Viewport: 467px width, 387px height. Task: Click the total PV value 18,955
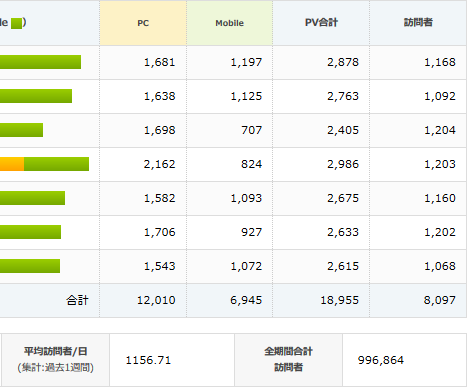(340, 300)
